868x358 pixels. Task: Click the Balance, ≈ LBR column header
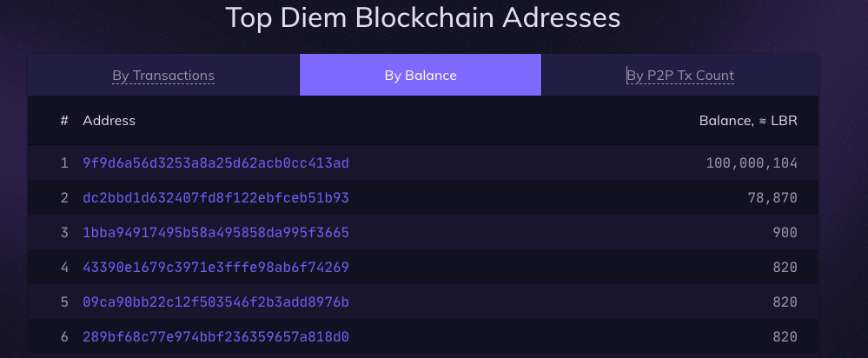point(748,121)
